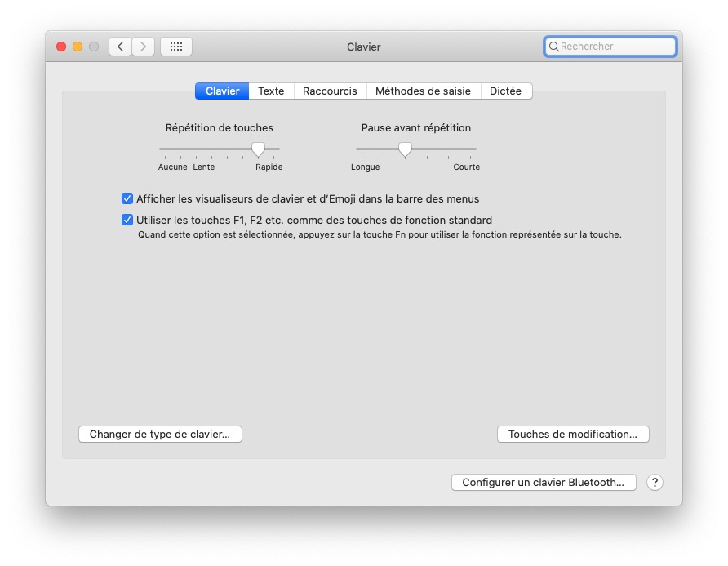The image size is (728, 566).
Task: Toggle Afficher les visualiseurs de clavier checkbox
Action: point(127,199)
